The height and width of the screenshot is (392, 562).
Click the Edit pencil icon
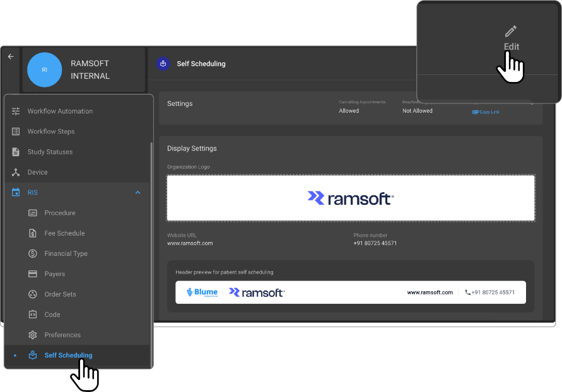(x=511, y=32)
